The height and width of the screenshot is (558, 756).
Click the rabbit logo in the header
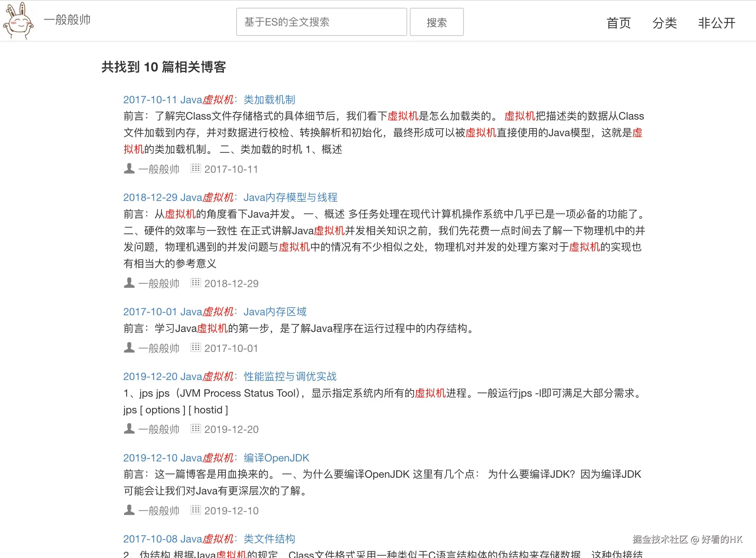point(18,21)
